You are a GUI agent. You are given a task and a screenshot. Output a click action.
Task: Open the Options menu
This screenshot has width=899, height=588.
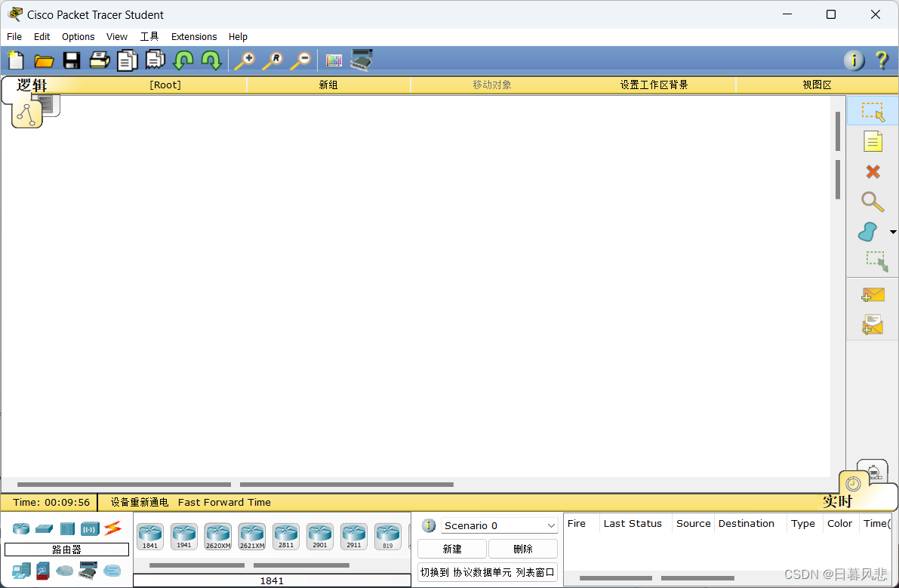coord(78,37)
